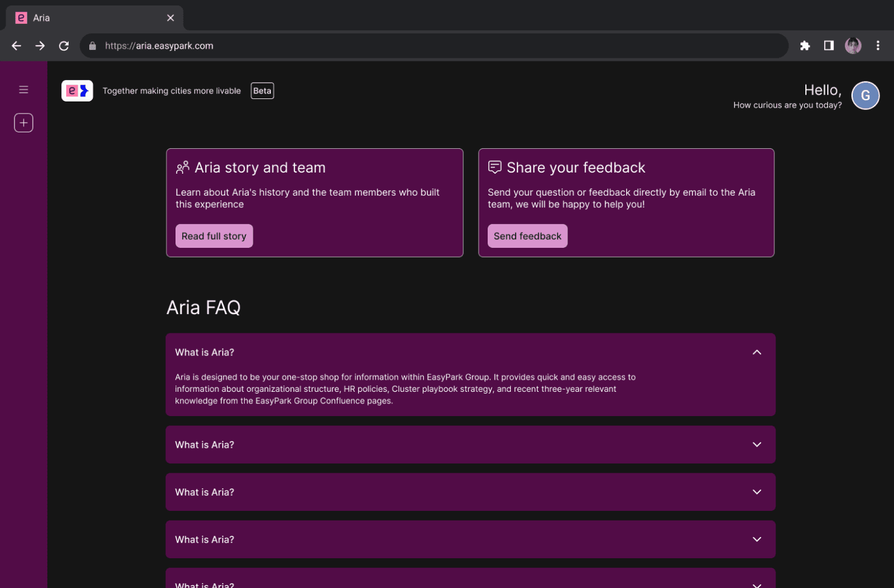Close the Aria browser tab

171,18
